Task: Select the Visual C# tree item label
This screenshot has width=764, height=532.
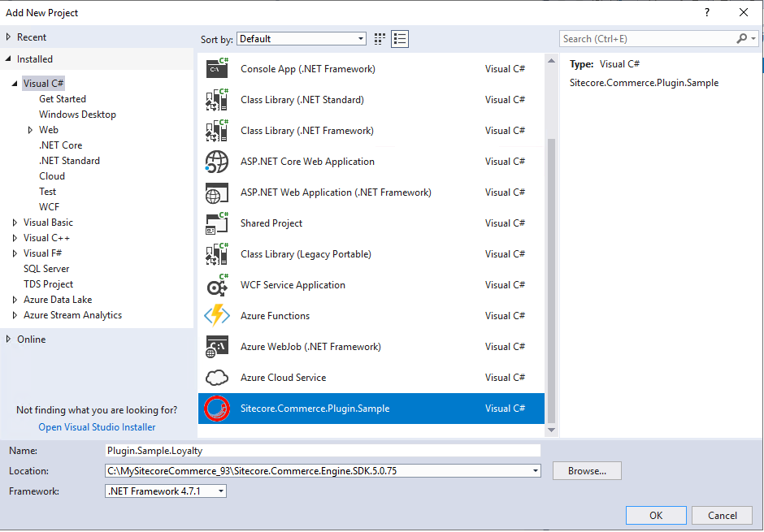Action: tap(43, 83)
